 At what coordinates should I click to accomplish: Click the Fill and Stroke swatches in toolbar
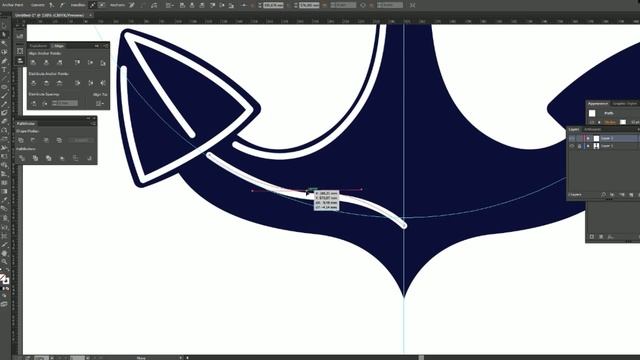click(4, 279)
